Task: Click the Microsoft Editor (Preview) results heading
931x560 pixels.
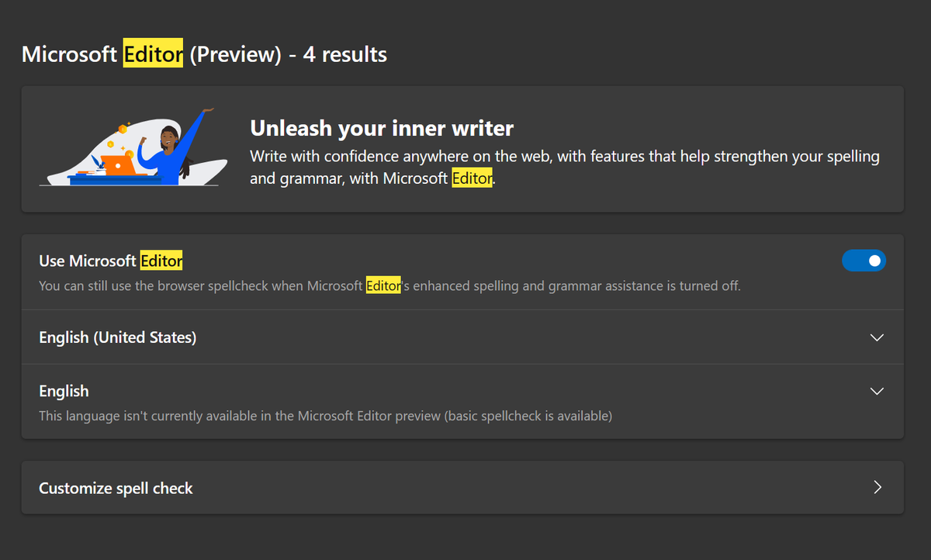Action: (204, 54)
